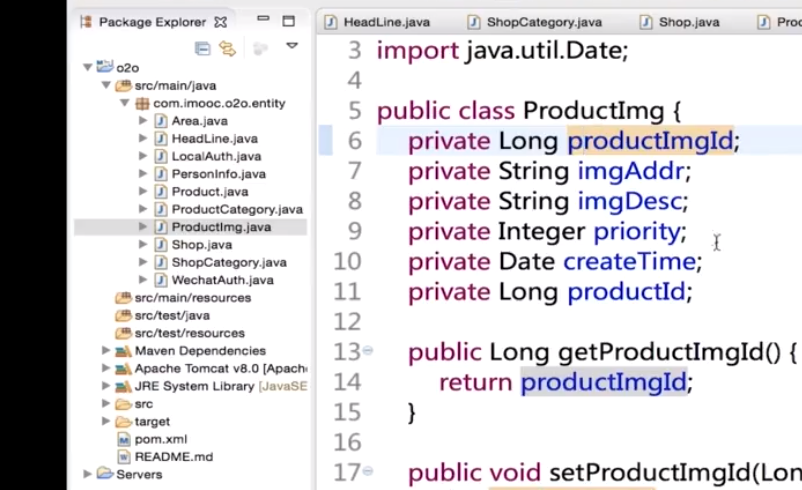Click the target folder icon
The width and height of the screenshot is (802, 490).
click(x=124, y=421)
